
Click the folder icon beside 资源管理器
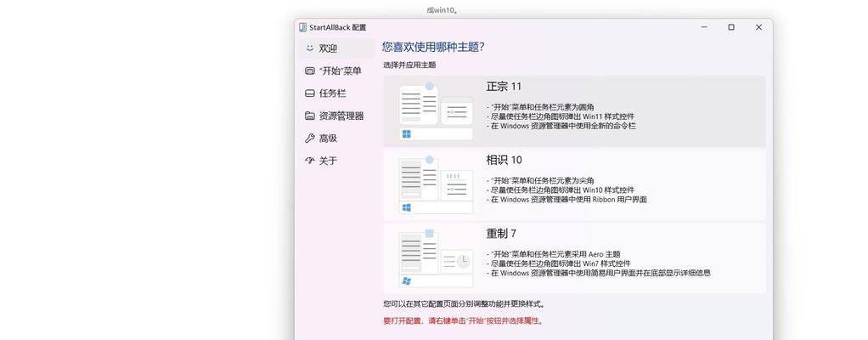pyautogui.click(x=310, y=116)
